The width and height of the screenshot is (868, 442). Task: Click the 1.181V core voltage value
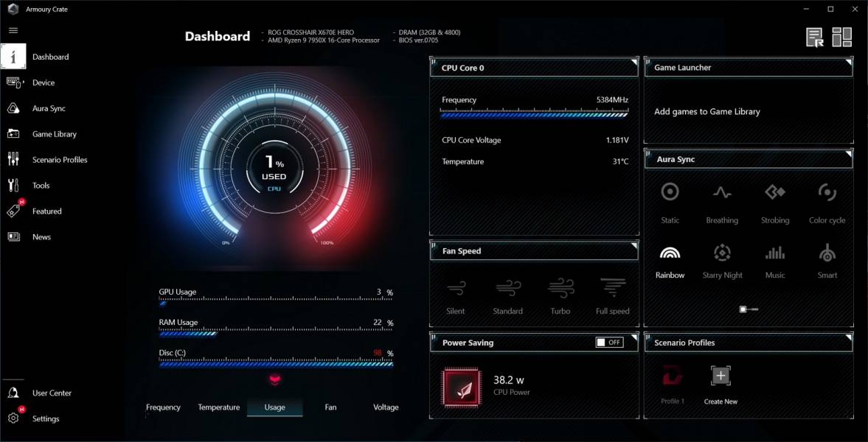click(x=617, y=141)
